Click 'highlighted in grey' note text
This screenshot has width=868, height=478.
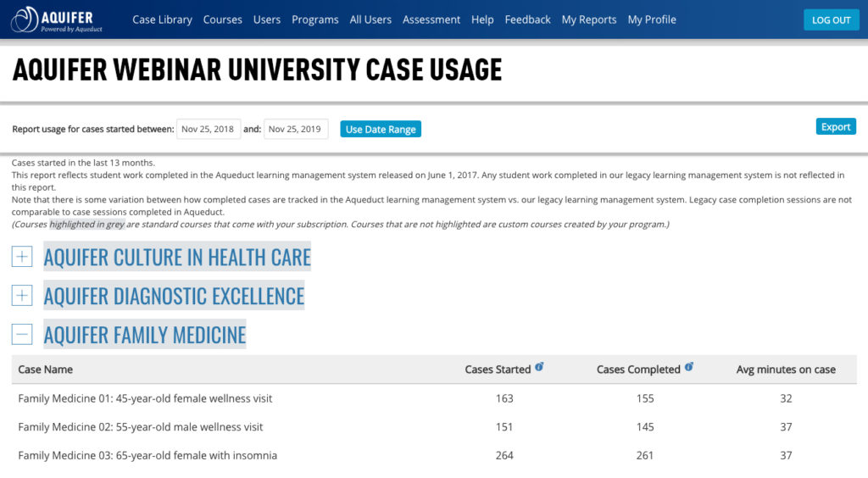pyautogui.click(x=87, y=224)
